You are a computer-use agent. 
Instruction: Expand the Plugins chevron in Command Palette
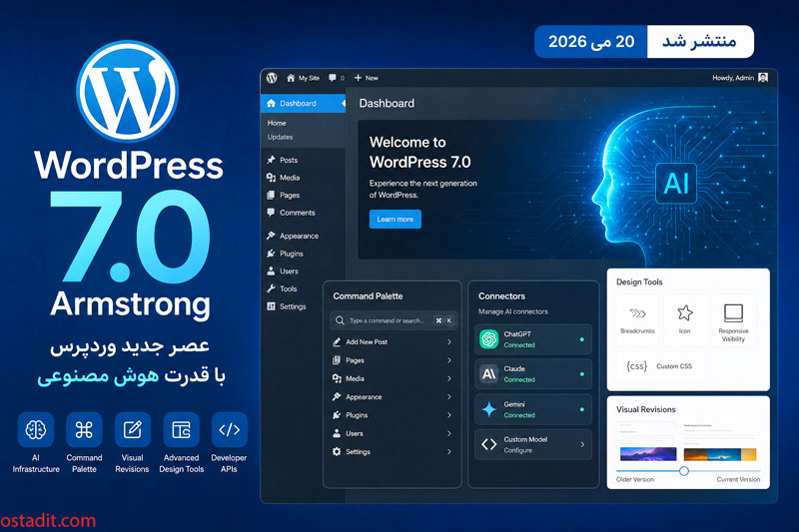click(448, 415)
